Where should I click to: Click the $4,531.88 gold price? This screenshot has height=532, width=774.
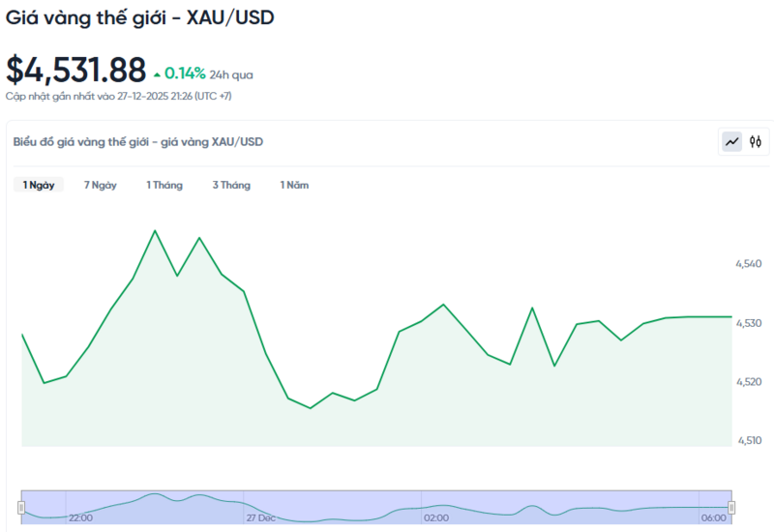click(76, 71)
